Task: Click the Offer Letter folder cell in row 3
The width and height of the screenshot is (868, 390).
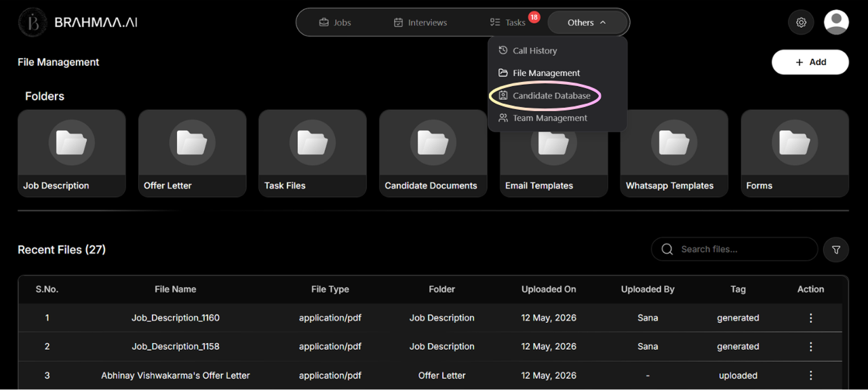Action: point(442,375)
